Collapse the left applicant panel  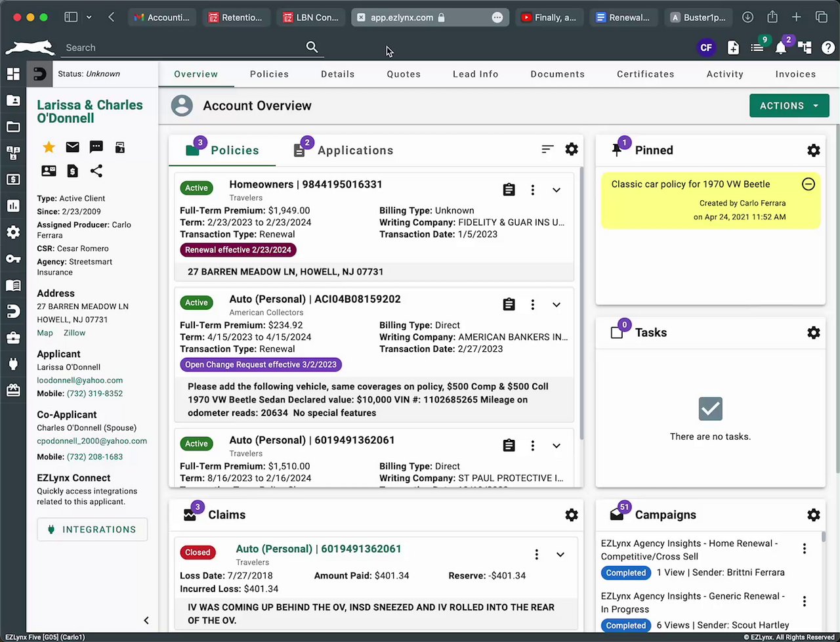[146, 620]
